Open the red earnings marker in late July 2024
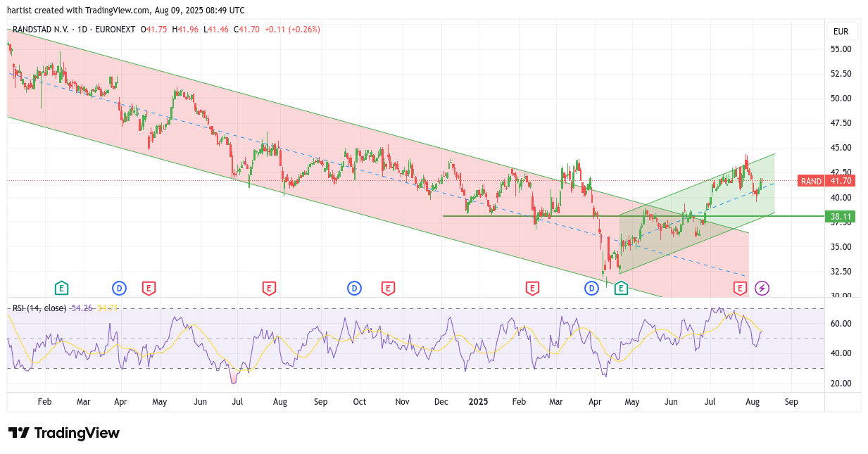The image size is (868, 454). coord(268,288)
